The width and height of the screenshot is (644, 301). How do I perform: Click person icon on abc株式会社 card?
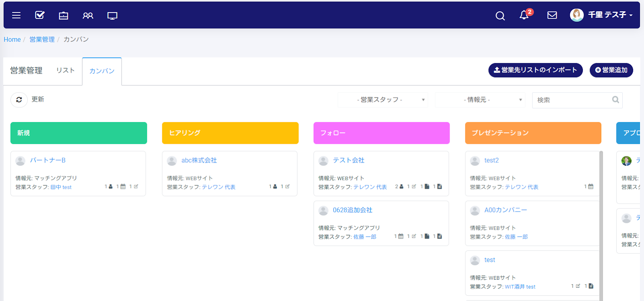point(275,186)
